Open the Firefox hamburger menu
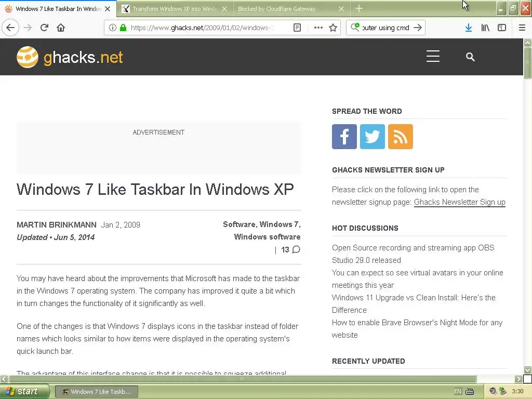This screenshot has width=532, height=399. coord(522,28)
